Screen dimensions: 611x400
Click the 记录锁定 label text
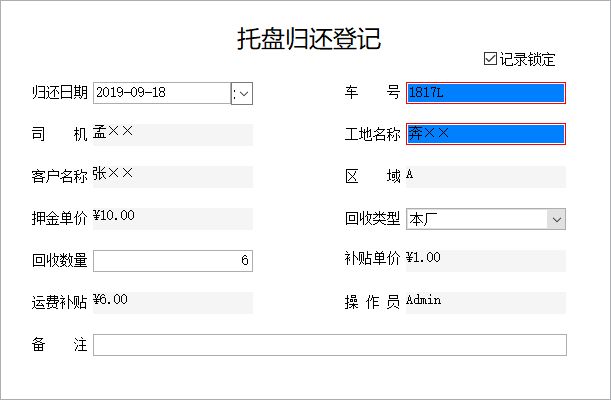[x=527, y=60]
